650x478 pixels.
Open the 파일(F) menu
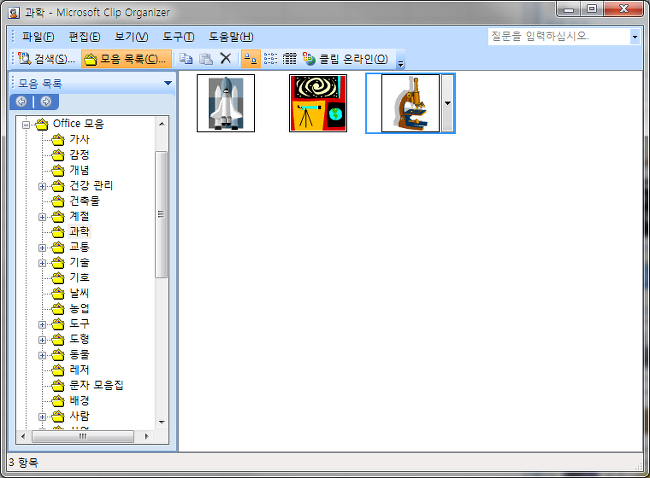click(x=38, y=37)
